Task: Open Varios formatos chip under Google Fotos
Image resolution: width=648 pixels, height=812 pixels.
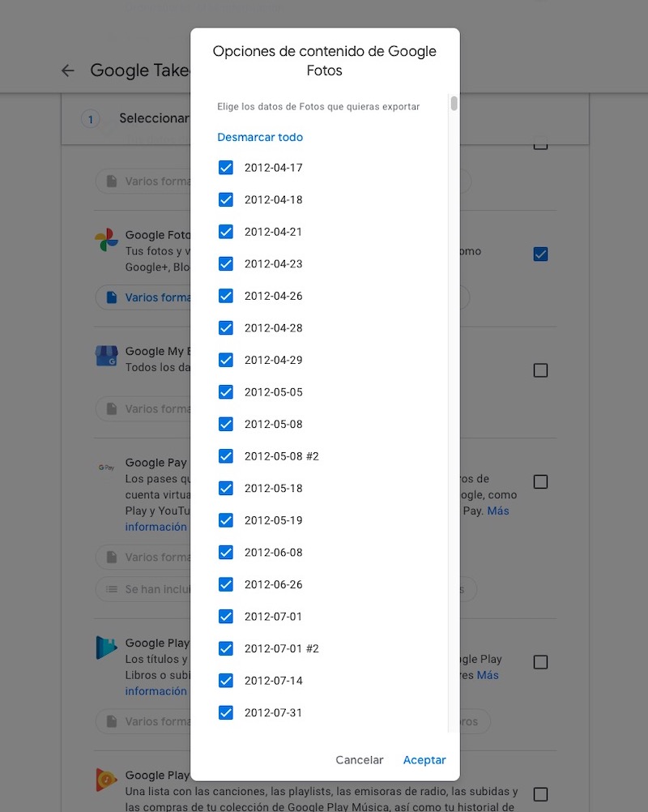Action: [x=146, y=297]
